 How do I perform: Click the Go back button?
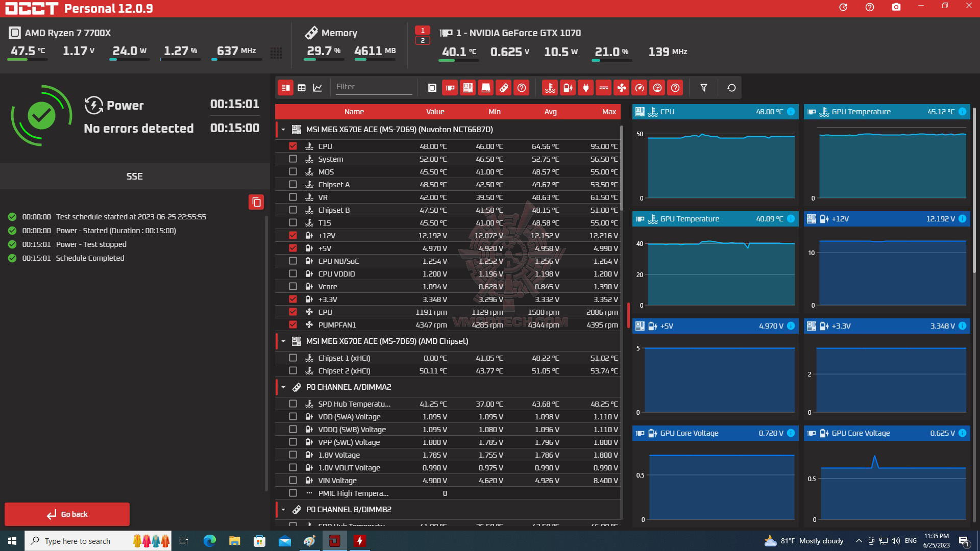click(x=67, y=514)
